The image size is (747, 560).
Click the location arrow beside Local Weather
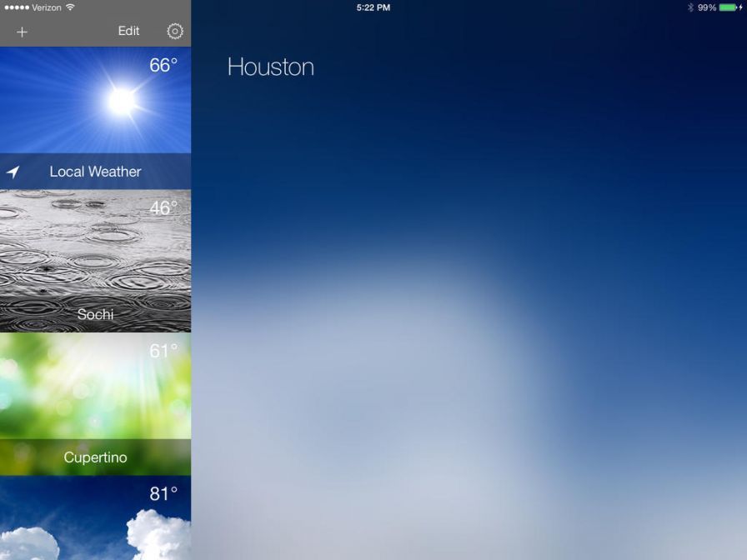[x=13, y=172]
